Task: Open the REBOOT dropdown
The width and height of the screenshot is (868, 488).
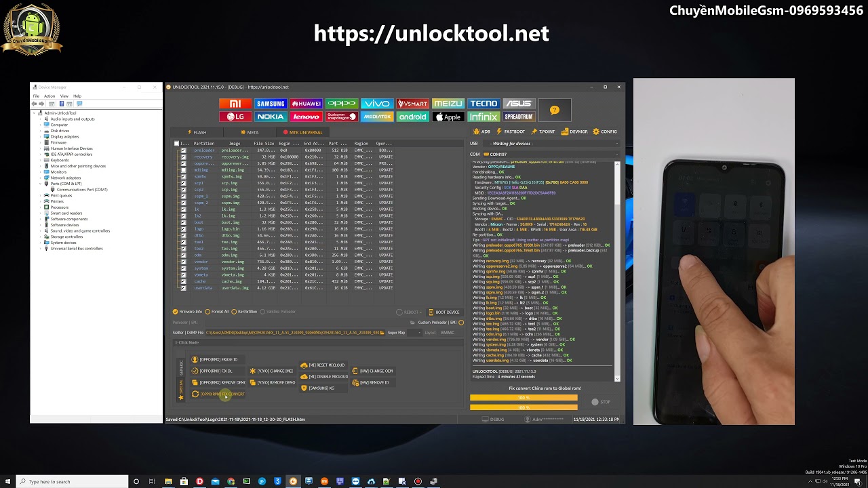Action: pos(410,312)
